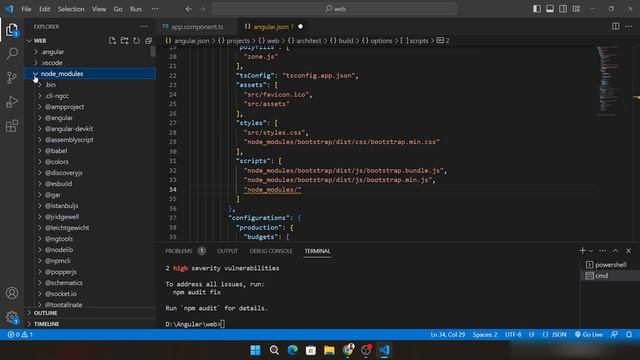
Task: Go back using the navigation arrow
Action: (188, 9)
